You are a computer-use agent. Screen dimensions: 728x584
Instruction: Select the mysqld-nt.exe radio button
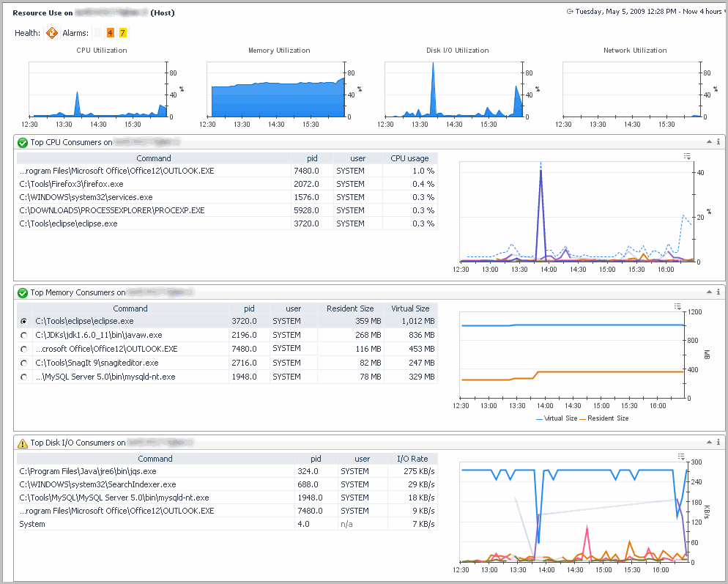point(24,377)
